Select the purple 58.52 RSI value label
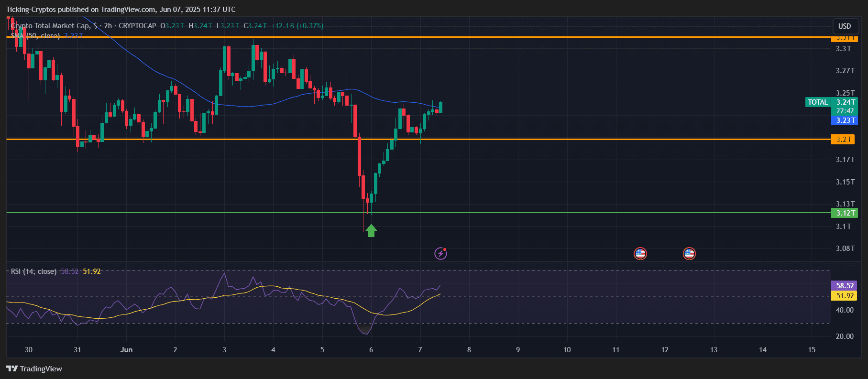Screen dimensions: 868x379 point(844,286)
